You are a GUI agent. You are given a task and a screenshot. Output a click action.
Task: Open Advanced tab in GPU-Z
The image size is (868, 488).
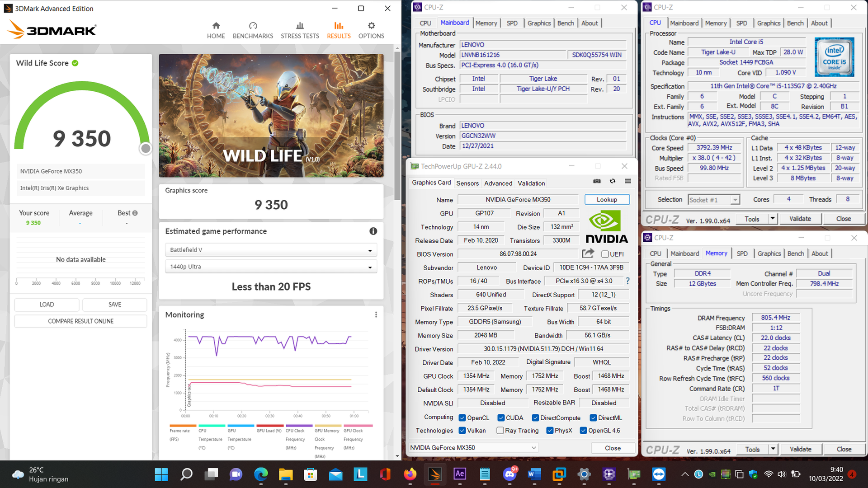pos(498,183)
